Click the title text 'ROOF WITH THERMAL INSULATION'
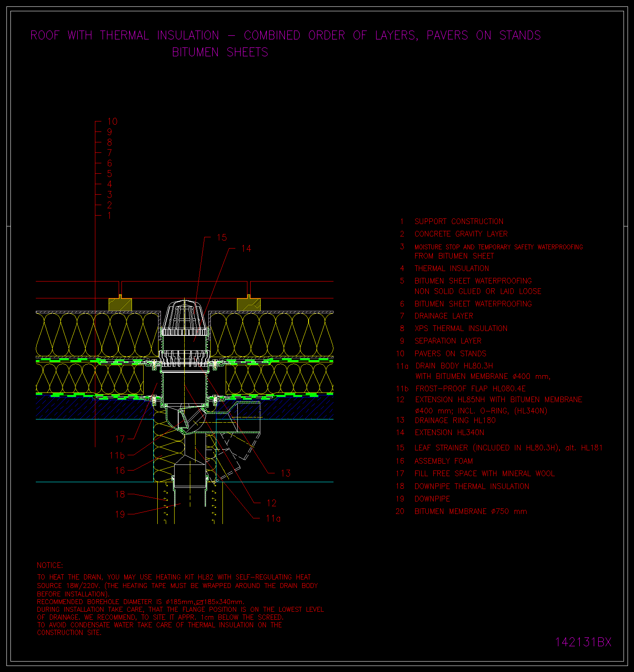 [x=125, y=35]
